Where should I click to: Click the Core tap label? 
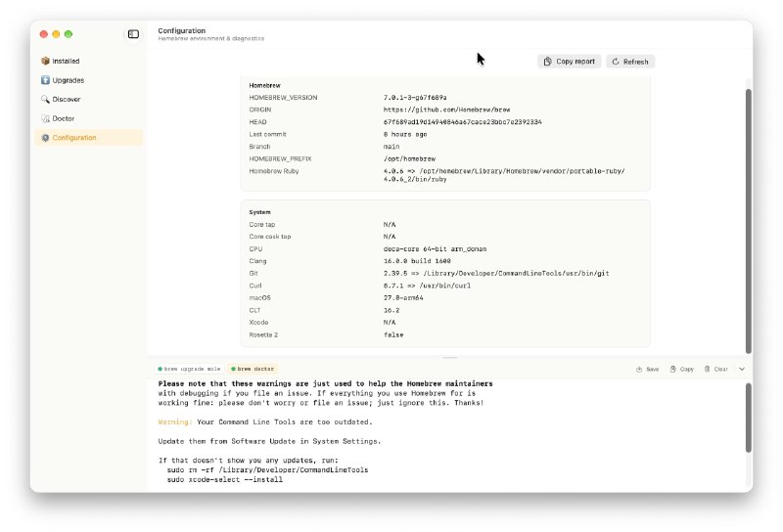(x=262, y=225)
